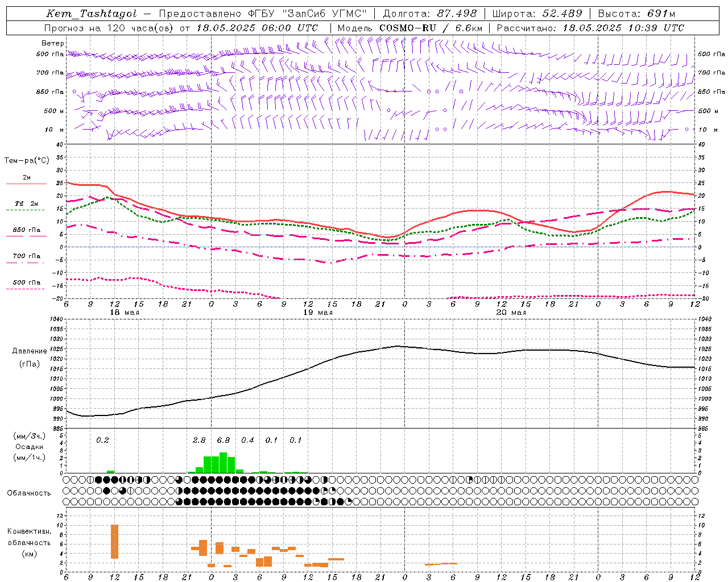Click 'Предоставлено ФГБУ ЗапСиб УГМС' attribution text
Viewport: 728px width, 582px height.
[x=263, y=14]
